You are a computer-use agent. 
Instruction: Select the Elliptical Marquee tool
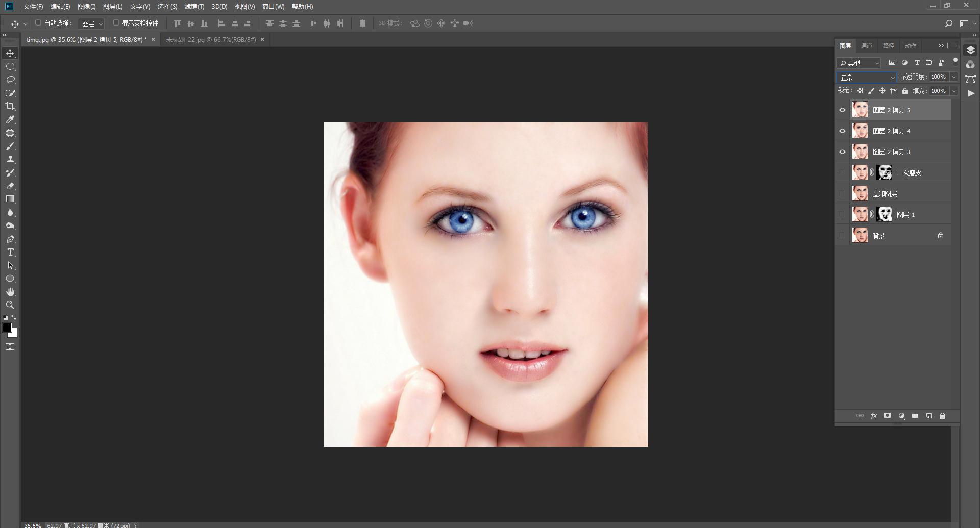tap(10, 67)
